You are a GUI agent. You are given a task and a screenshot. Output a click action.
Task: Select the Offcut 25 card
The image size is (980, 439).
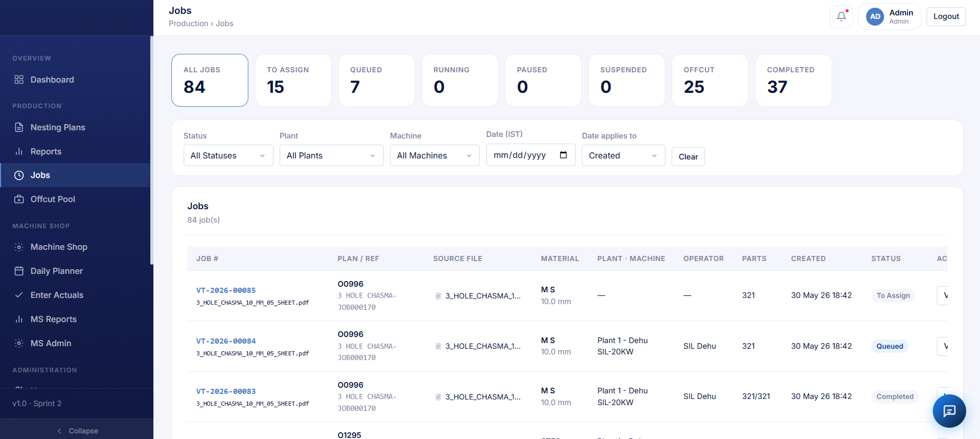tap(710, 80)
